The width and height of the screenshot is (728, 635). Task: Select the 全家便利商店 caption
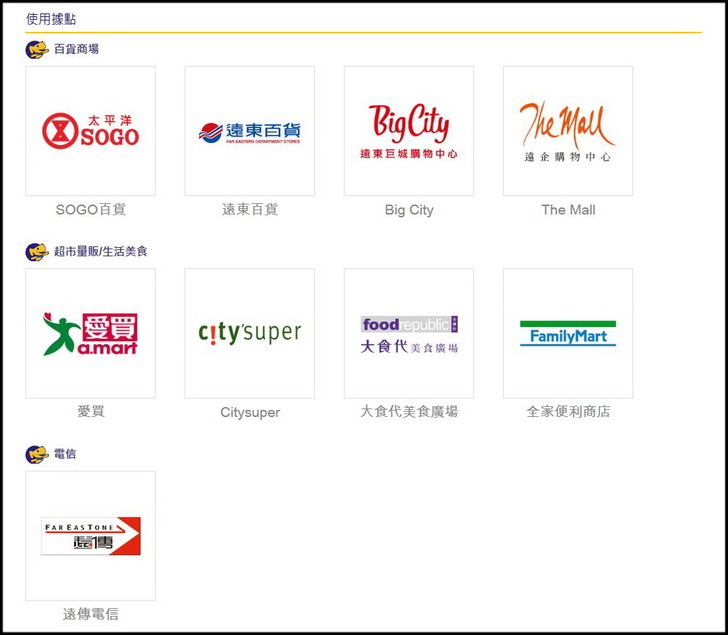568,412
